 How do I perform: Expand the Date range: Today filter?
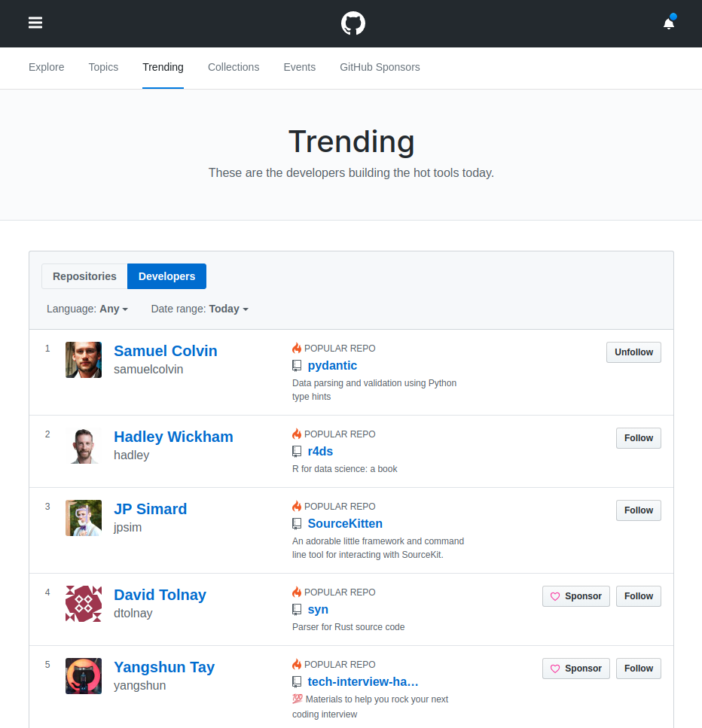tap(200, 309)
